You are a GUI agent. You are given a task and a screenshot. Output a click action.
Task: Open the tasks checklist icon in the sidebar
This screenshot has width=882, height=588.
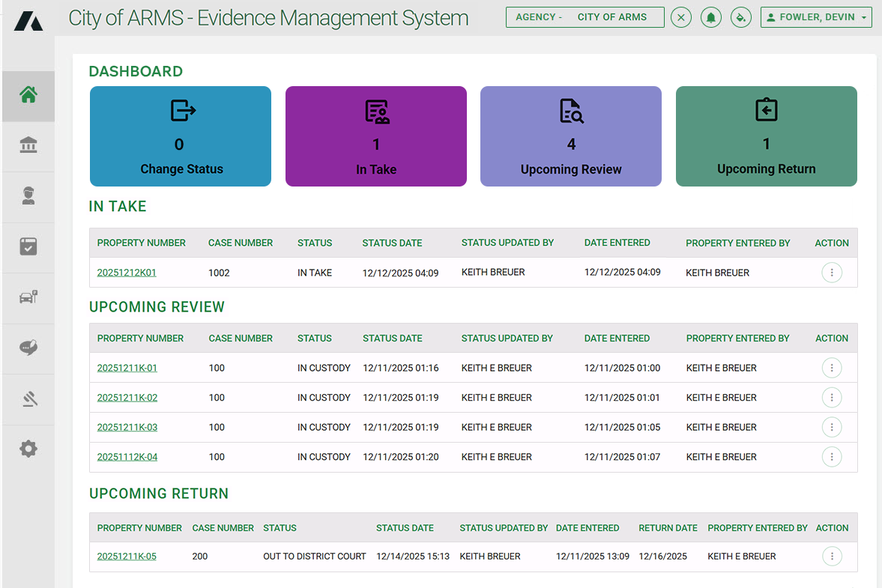click(x=28, y=247)
